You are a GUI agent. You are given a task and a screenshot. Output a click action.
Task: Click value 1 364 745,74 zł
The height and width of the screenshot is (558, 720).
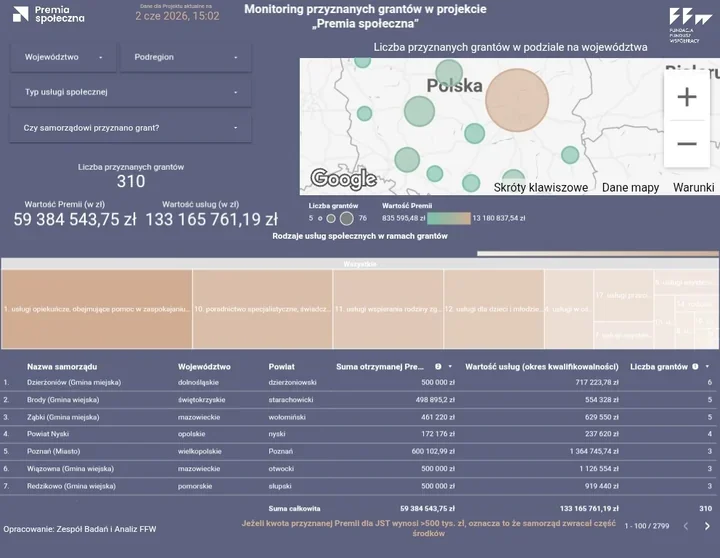[x=594, y=451]
